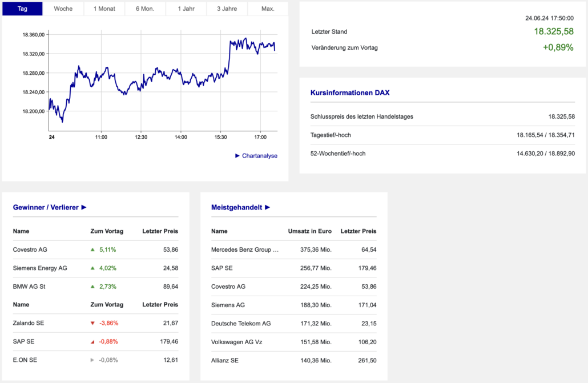Switch to the Woche tab
The height and width of the screenshot is (383, 588).
pyautogui.click(x=63, y=9)
